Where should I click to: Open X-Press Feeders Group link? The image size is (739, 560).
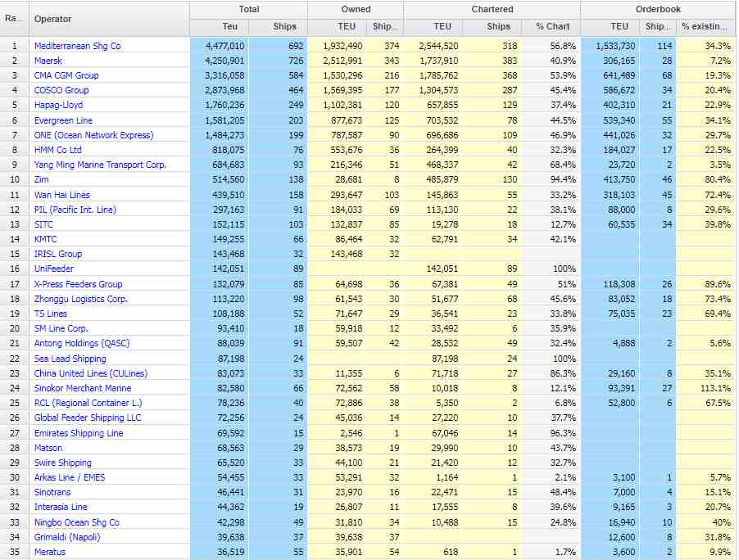pyautogui.click(x=78, y=284)
